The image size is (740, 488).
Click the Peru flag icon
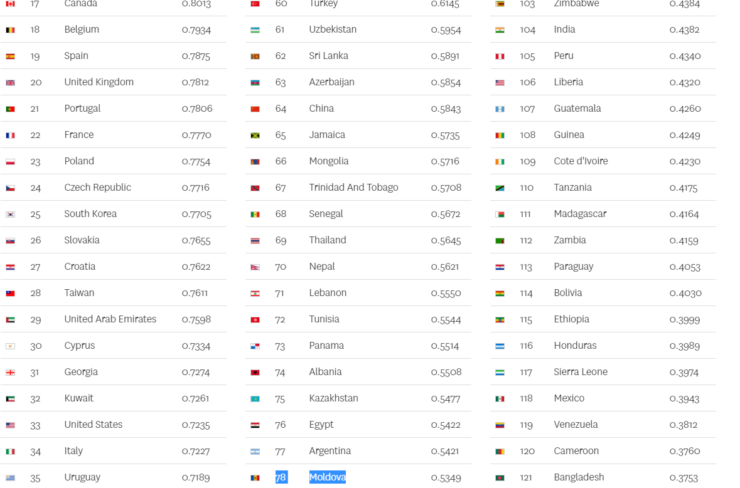pos(500,57)
